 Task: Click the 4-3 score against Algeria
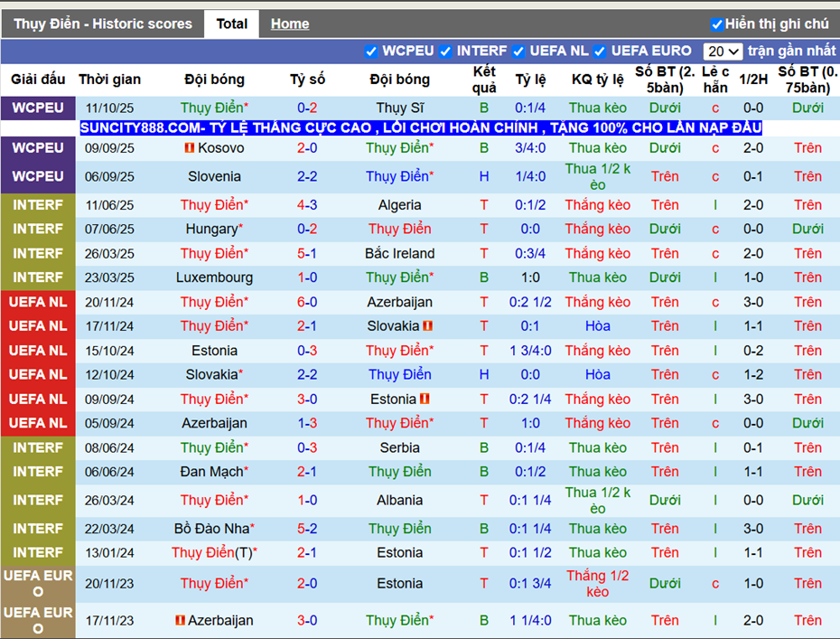307,205
